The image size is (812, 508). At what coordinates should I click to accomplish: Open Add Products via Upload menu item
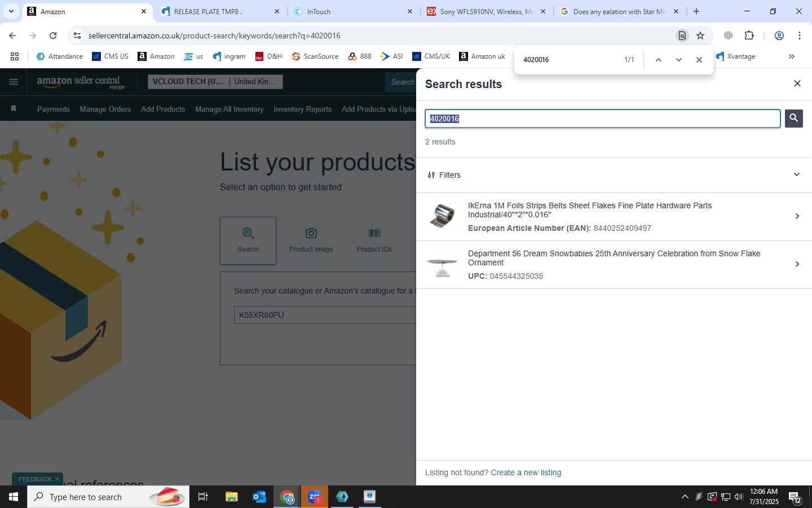pos(379,109)
